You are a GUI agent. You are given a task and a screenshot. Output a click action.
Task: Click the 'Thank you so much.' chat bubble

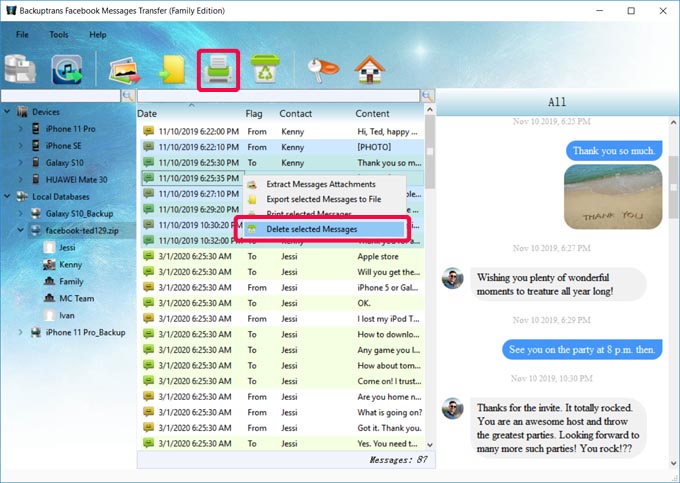point(614,151)
